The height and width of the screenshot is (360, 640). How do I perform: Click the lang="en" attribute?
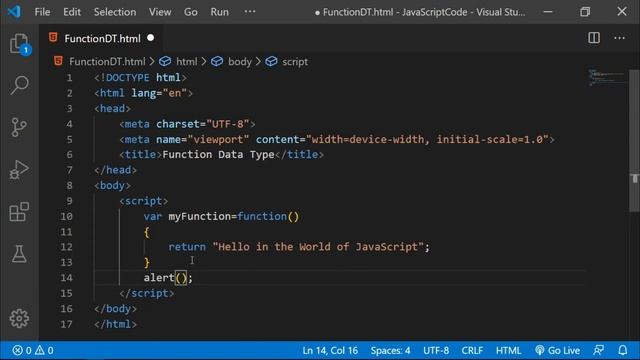pos(159,93)
